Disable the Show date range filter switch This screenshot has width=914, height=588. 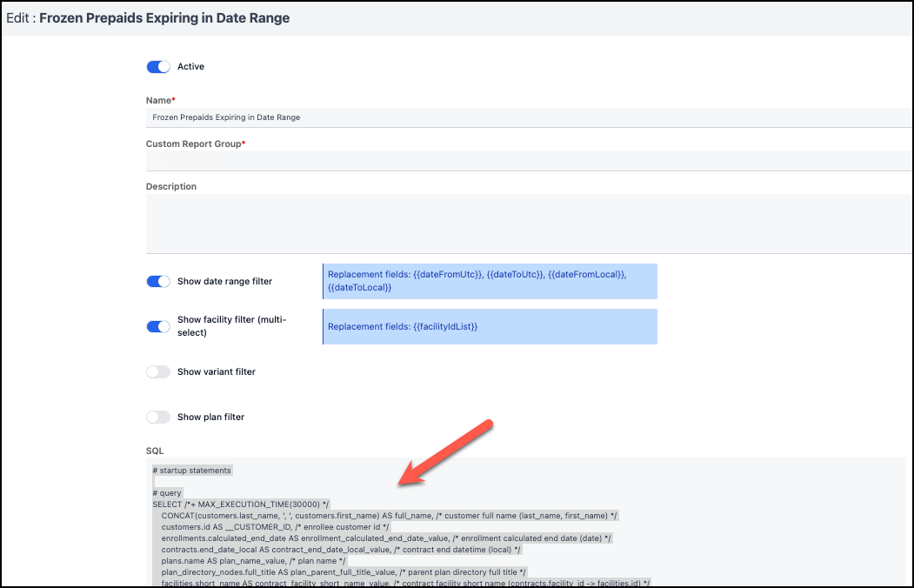pos(158,282)
